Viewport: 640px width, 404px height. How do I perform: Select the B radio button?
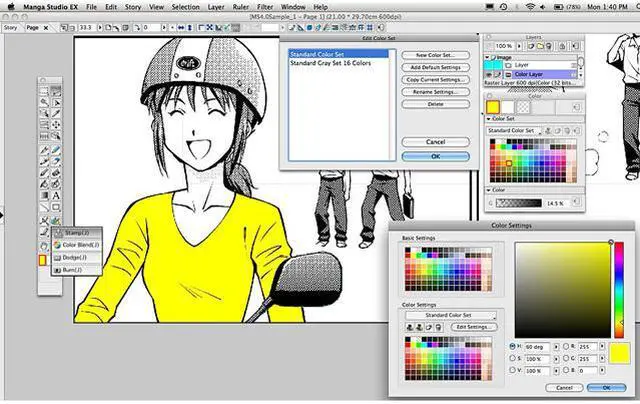(566, 370)
